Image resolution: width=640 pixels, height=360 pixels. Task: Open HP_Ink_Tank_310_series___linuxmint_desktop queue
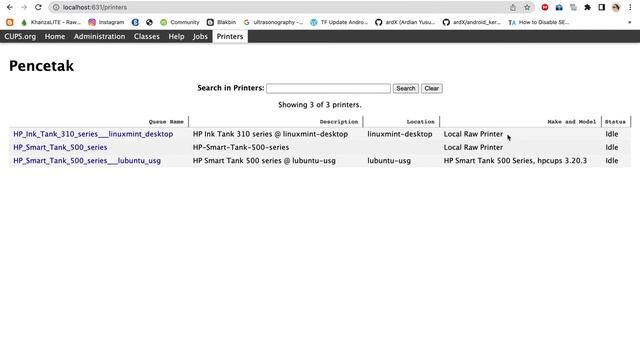93,134
